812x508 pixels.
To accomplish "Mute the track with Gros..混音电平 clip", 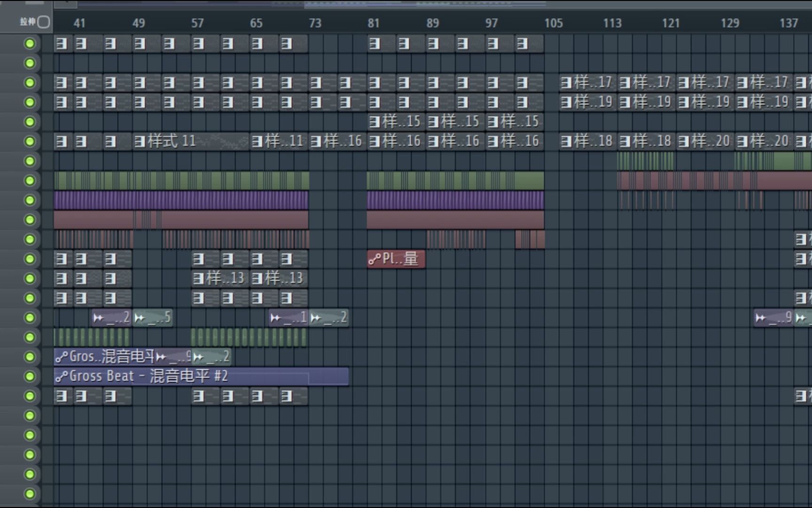I will click(30, 357).
